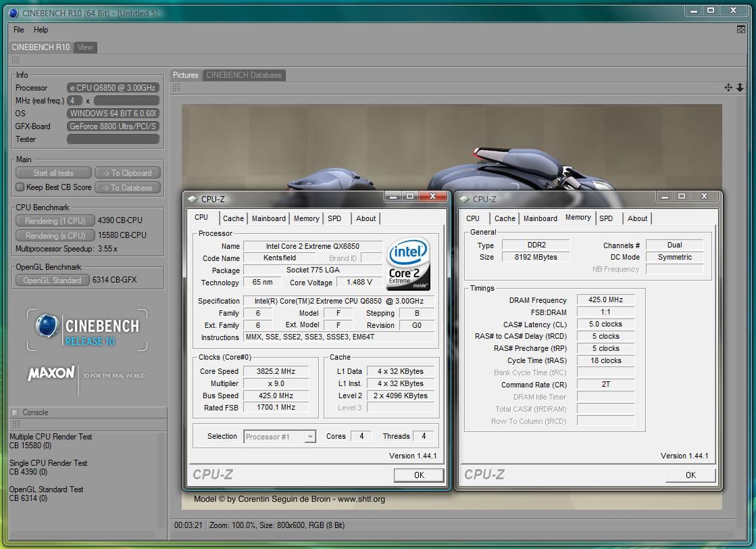Click the Rendering (x CPU) button

55,235
